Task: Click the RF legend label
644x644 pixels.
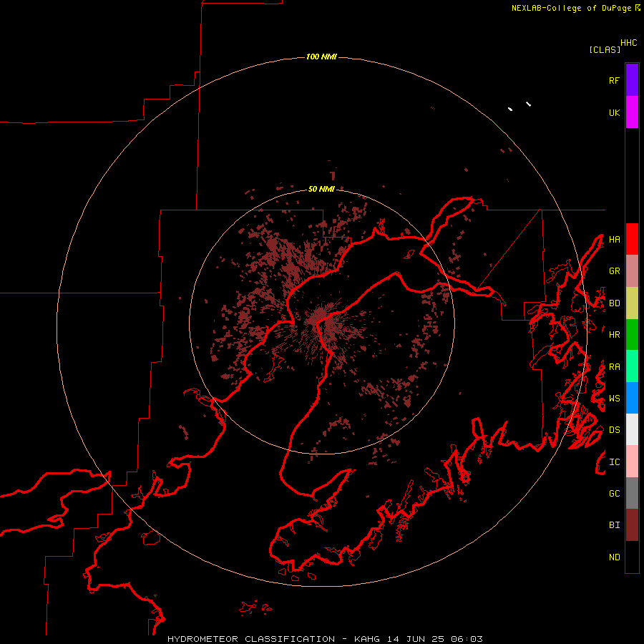Action: click(614, 81)
